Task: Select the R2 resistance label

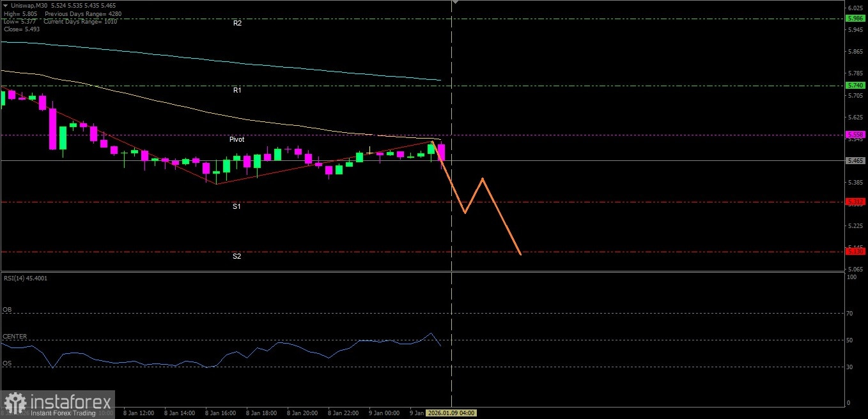Action: click(x=237, y=23)
